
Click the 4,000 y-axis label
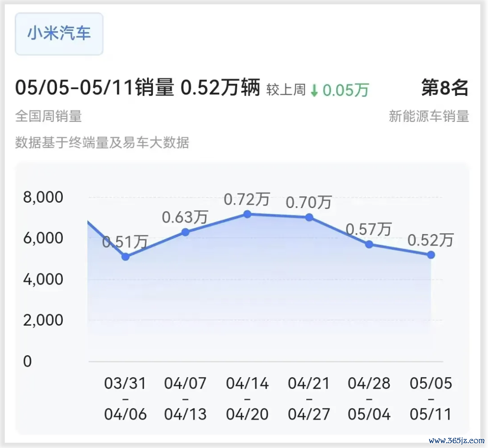(x=43, y=279)
